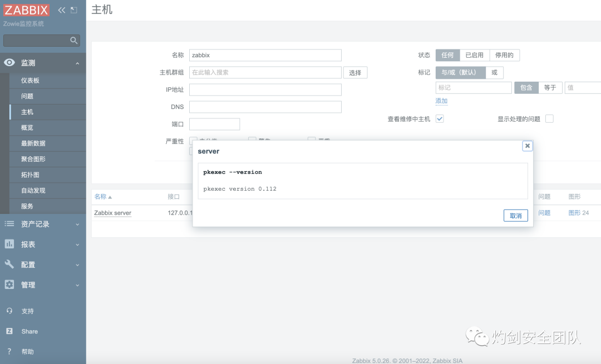
Task: Click the gear icon beside 管理
Action: pyautogui.click(x=9, y=285)
